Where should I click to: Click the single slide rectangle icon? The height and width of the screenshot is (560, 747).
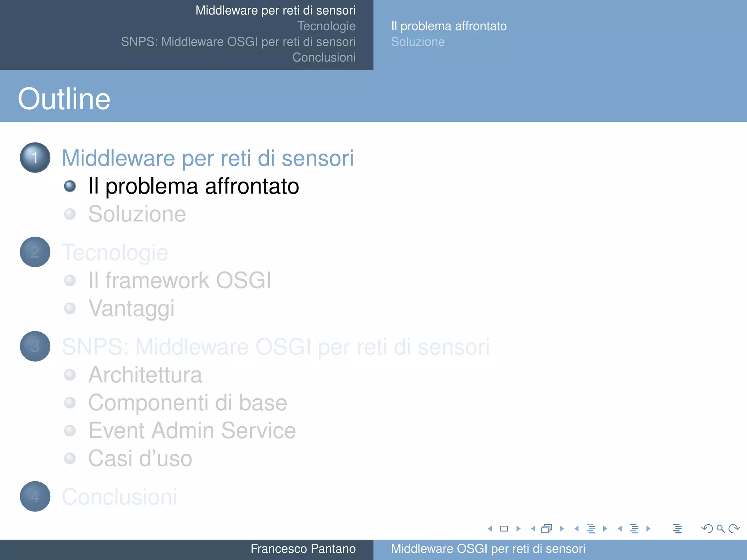(504, 529)
